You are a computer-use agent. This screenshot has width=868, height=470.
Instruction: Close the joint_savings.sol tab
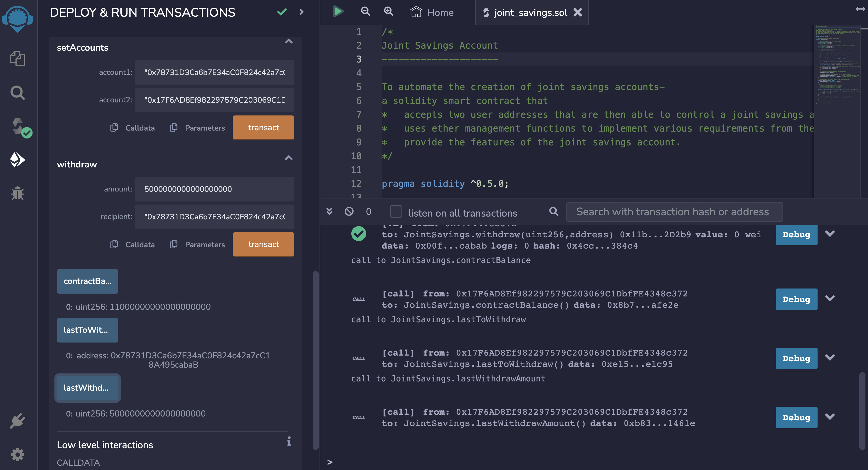pyautogui.click(x=578, y=13)
